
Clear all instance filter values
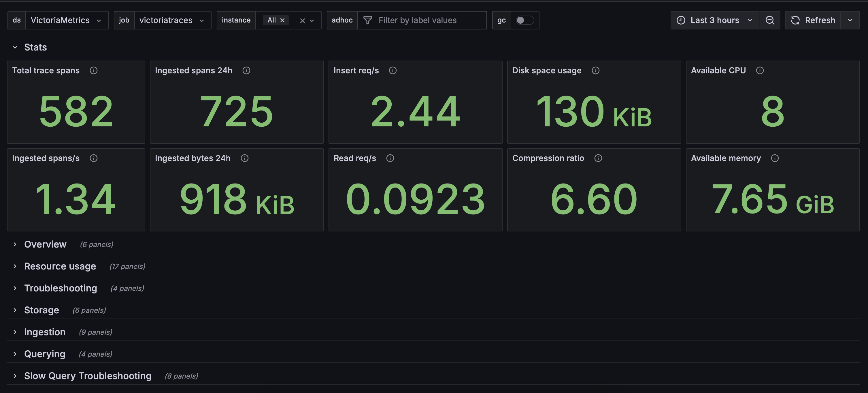tap(302, 20)
